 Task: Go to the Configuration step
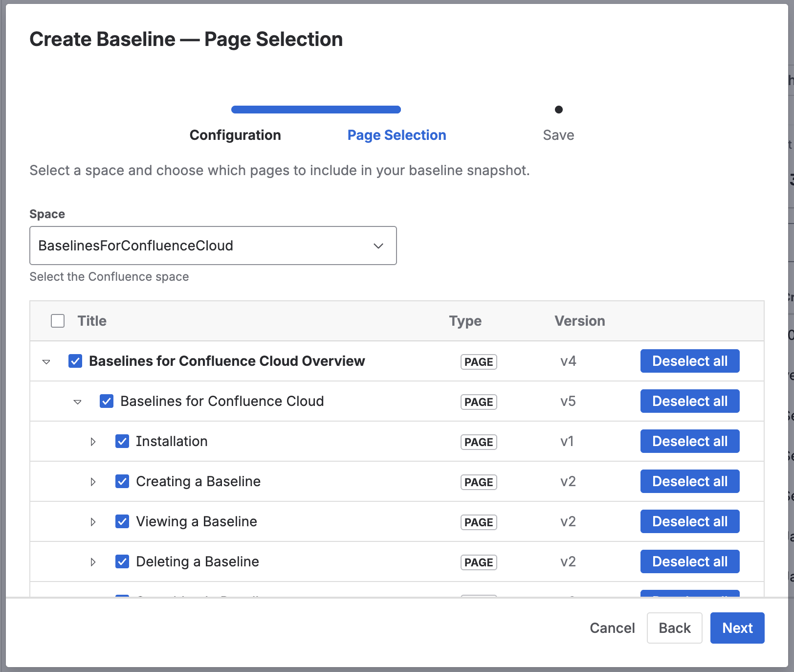click(x=235, y=135)
